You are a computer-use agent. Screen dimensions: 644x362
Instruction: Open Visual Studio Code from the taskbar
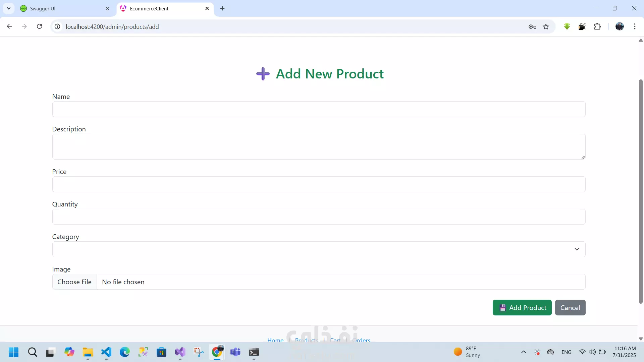coord(106,352)
